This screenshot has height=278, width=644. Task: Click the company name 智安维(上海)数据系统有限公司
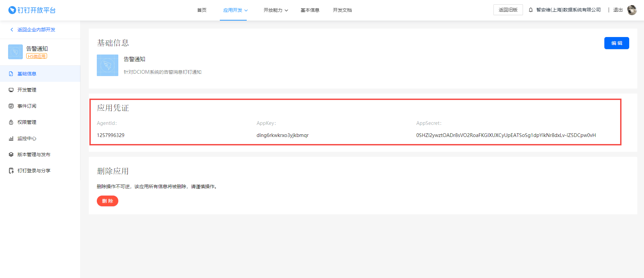click(x=568, y=10)
